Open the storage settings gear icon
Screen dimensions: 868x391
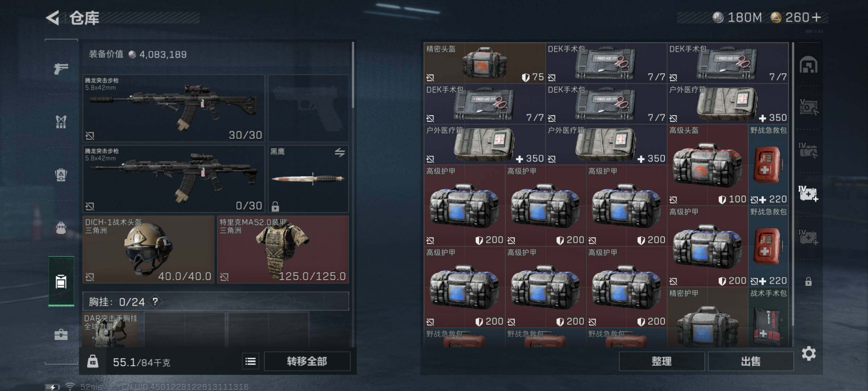[809, 353]
